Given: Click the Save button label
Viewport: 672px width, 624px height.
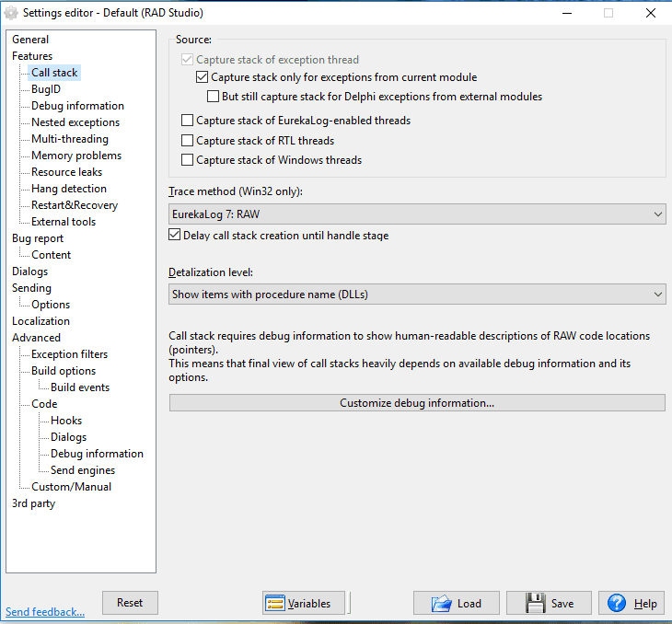Looking at the screenshot, I should (562, 604).
